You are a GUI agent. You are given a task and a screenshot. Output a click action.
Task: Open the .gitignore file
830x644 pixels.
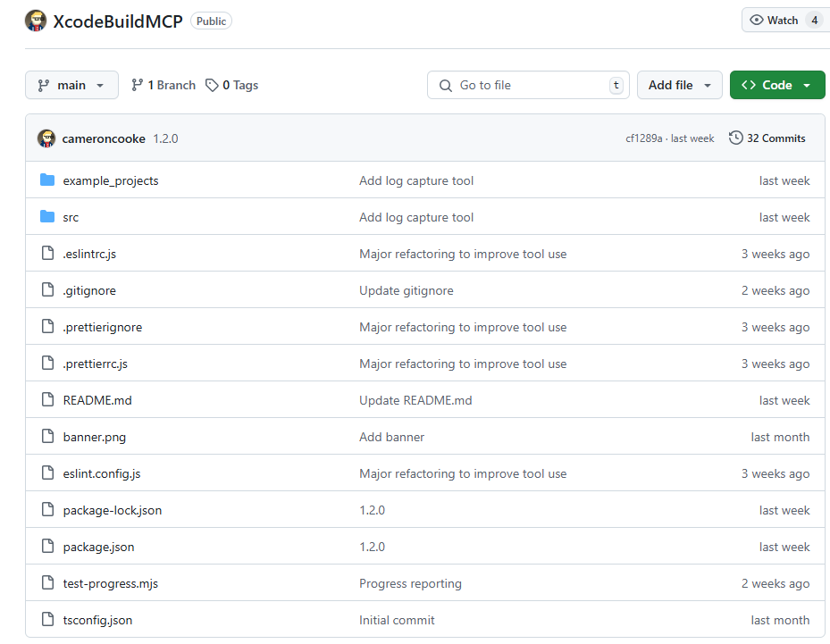click(x=89, y=290)
